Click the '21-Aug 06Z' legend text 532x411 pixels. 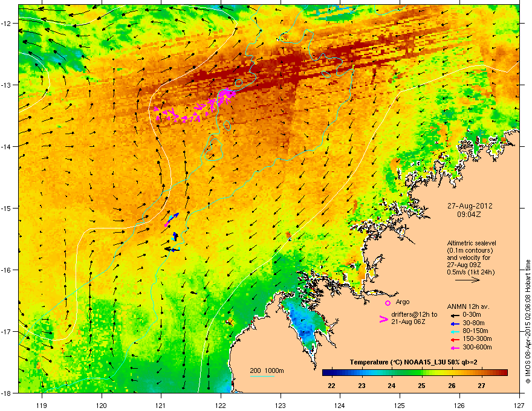[408, 322]
